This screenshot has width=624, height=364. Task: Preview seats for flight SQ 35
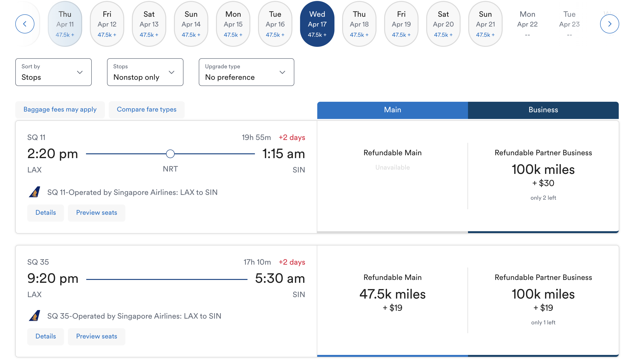coord(97,337)
